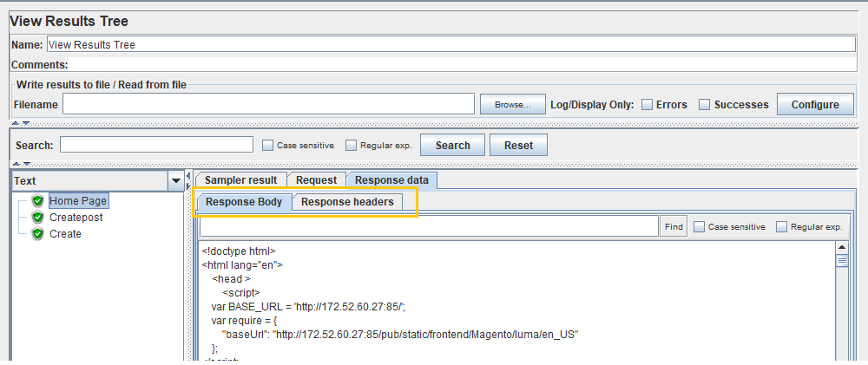Click the response body scroll up arrow

[x=841, y=248]
